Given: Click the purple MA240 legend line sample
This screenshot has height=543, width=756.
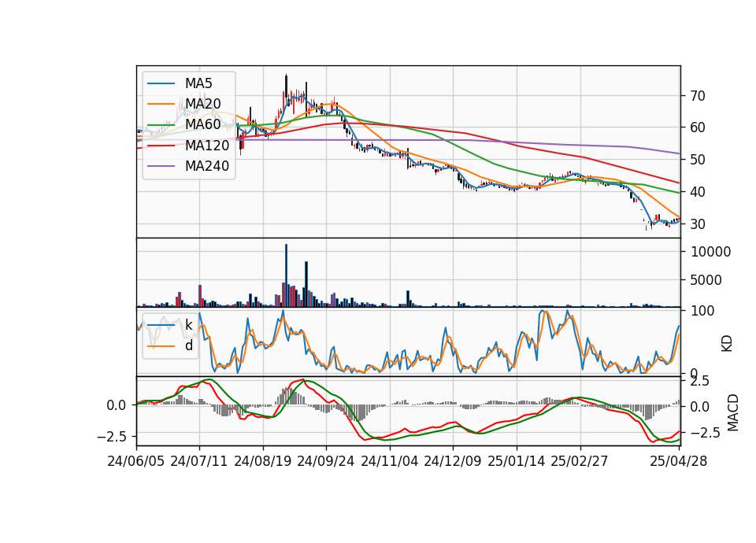Looking at the screenshot, I should click(x=161, y=166).
